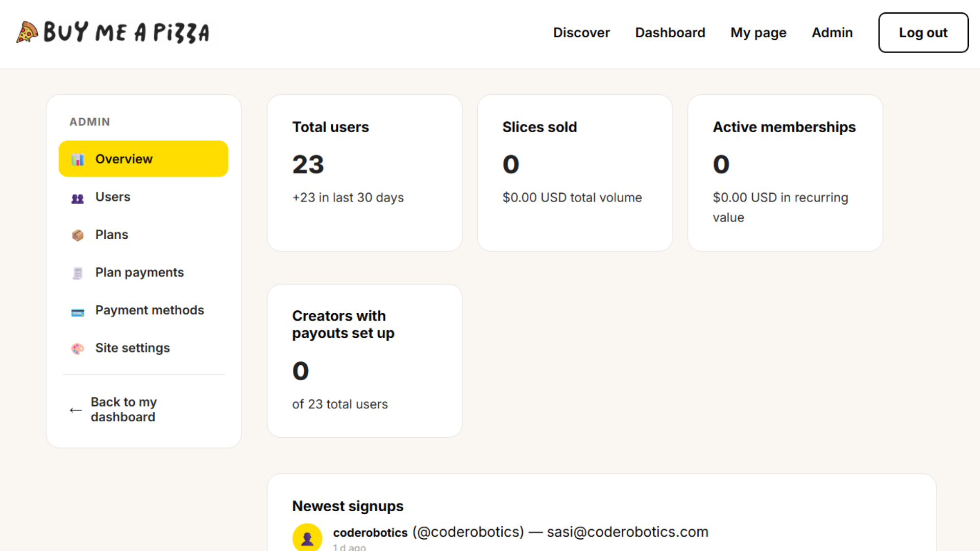This screenshot has width=980, height=551.
Task: Click the Slices sold heading
Action: pyautogui.click(x=540, y=127)
